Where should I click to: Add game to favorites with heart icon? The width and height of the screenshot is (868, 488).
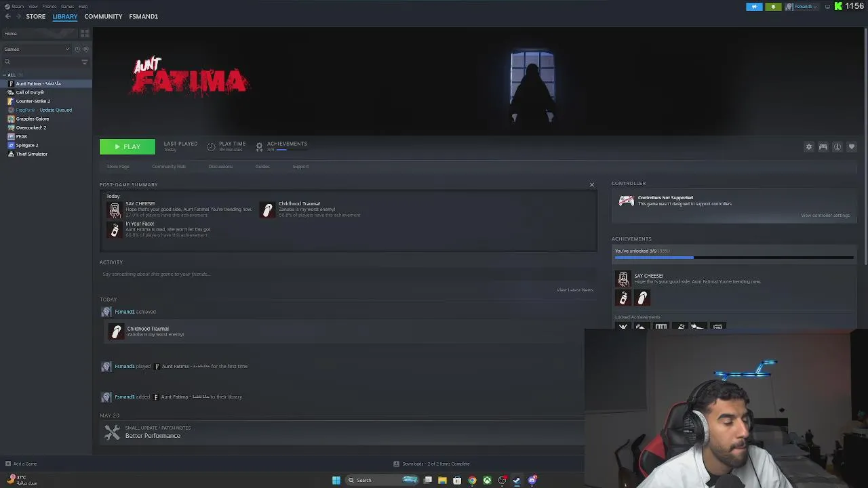click(852, 147)
